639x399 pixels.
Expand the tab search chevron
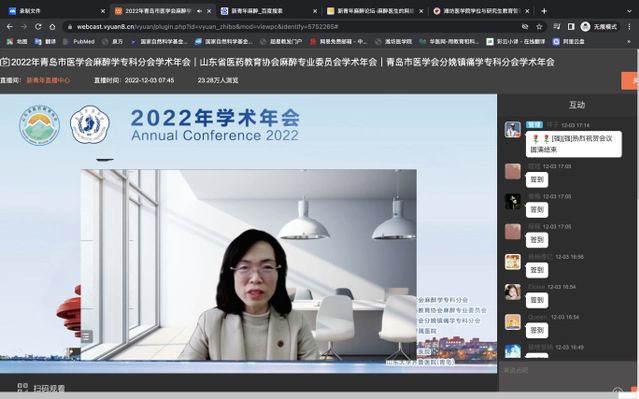click(629, 11)
